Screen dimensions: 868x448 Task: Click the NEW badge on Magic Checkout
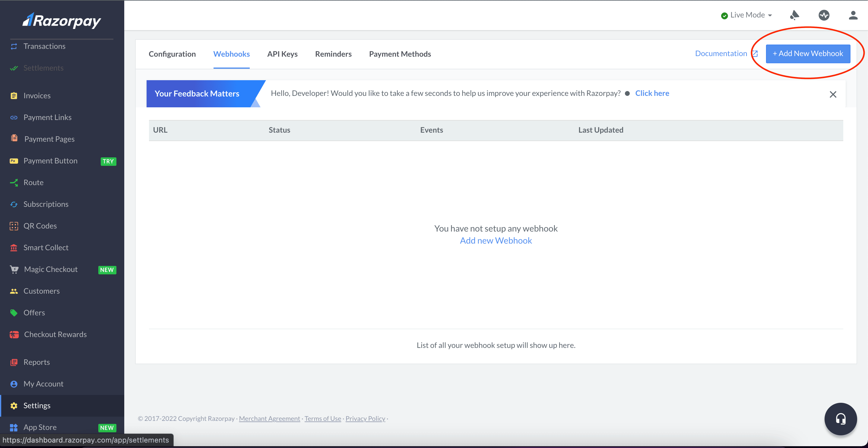point(107,270)
